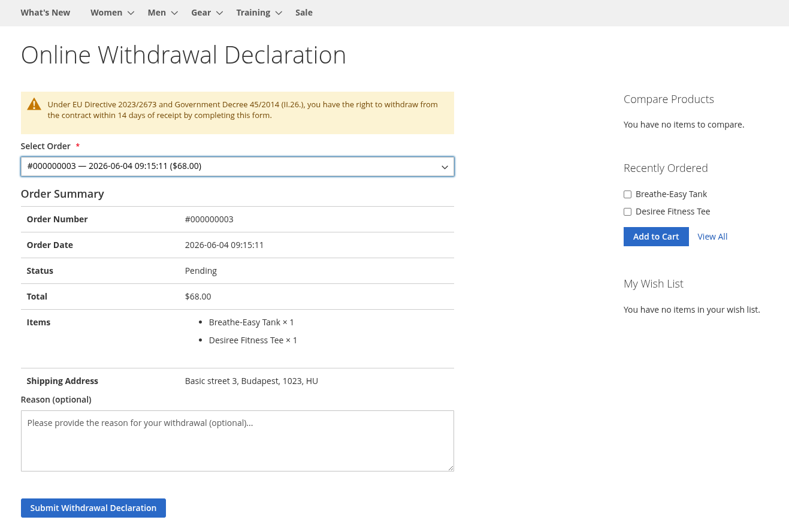Click the $68.00 total value
The width and height of the screenshot is (789, 532).
(198, 297)
